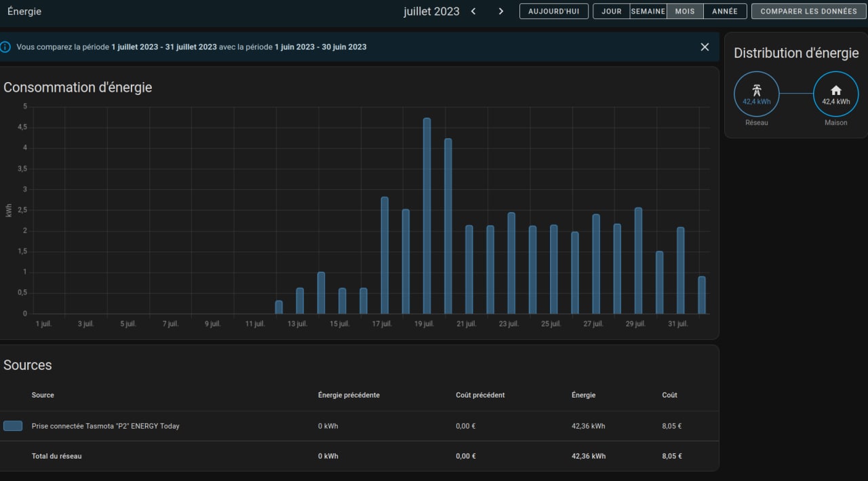Click the Total du réseau row
The image size is (868, 481).
click(x=56, y=456)
